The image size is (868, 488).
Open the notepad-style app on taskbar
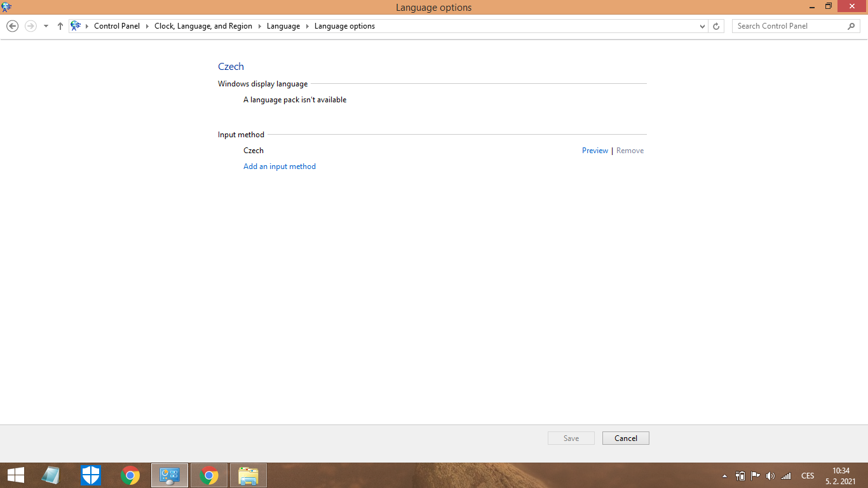click(x=51, y=475)
